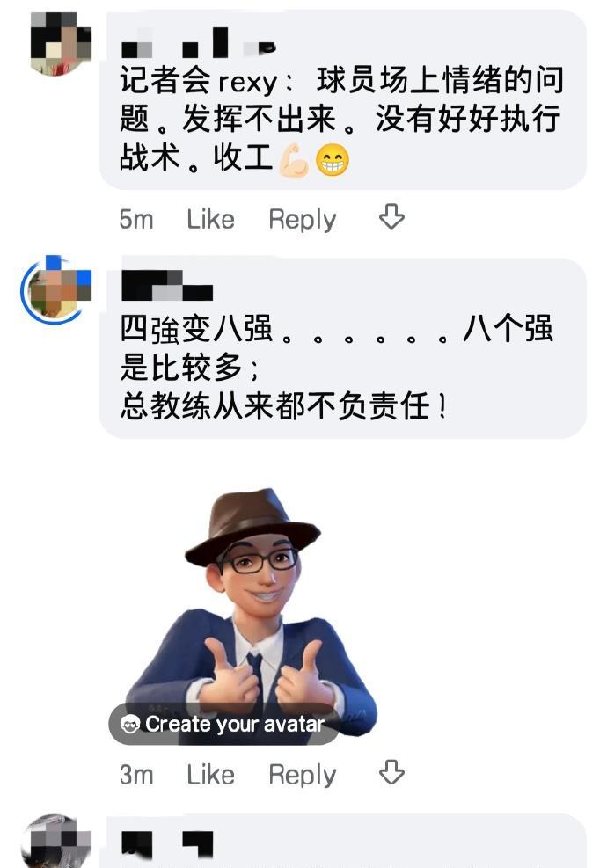This screenshot has height=868, width=607.
Task: Reply to the 记者会 rexy comment
Action: [x=303, y=220]
